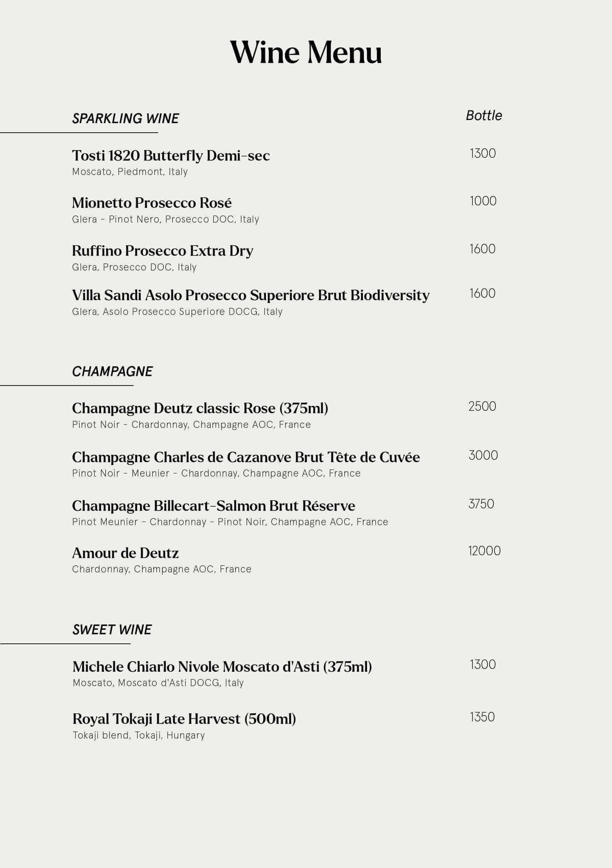Click Mionetto Prosecco Rosé wine name

[152, 203]
